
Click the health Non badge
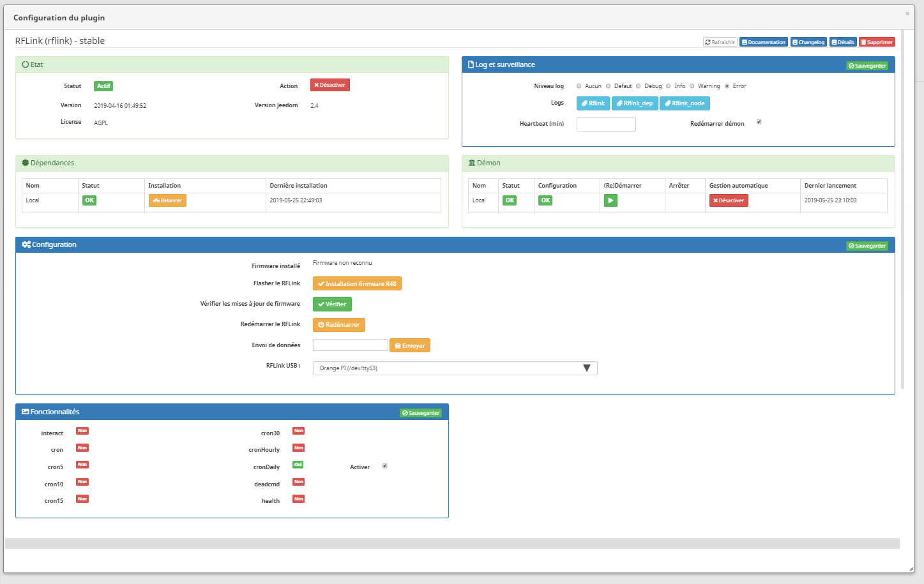[x=299, y=499]
